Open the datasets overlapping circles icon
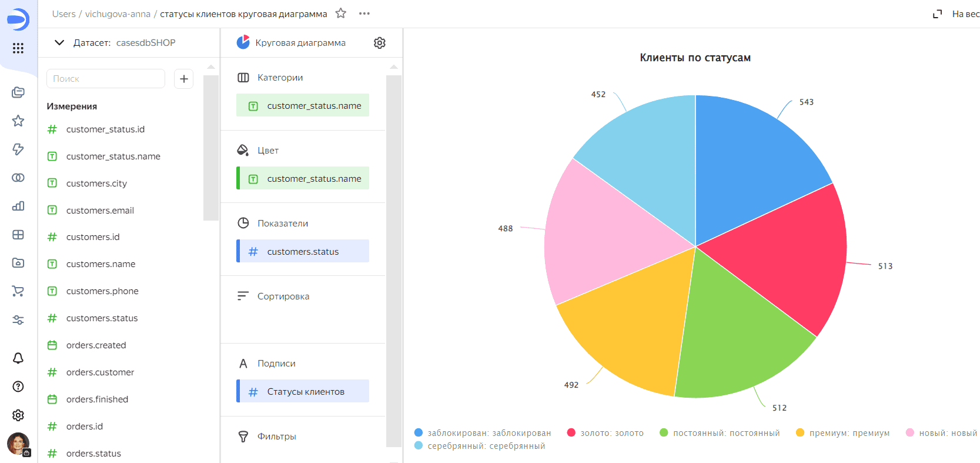Image resolution: width=980 pixels, height=463 pixels. click(18, 178)
